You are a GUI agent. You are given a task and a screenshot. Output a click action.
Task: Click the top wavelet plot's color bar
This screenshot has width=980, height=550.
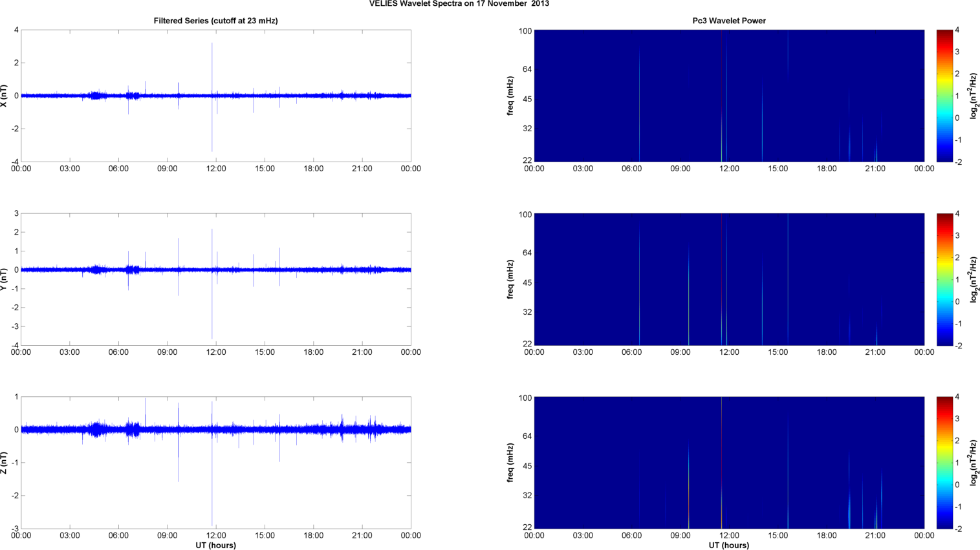944,96
